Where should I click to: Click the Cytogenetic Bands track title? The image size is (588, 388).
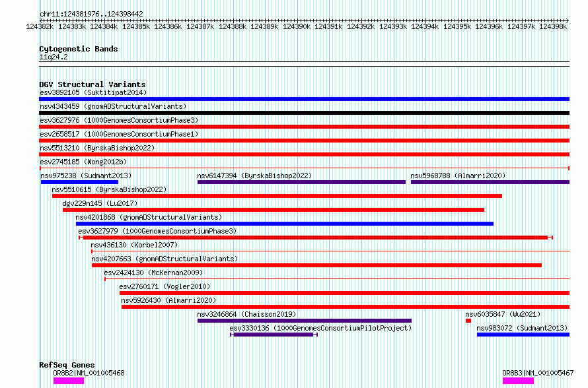(x=79, y=49)
